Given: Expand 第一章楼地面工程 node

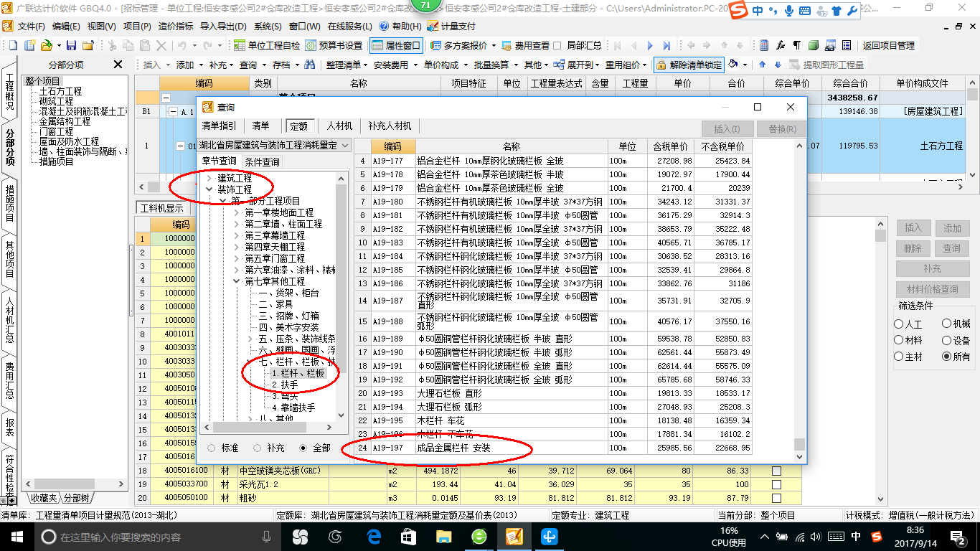Looking at the screenshot, I should (x=237, y=212).
